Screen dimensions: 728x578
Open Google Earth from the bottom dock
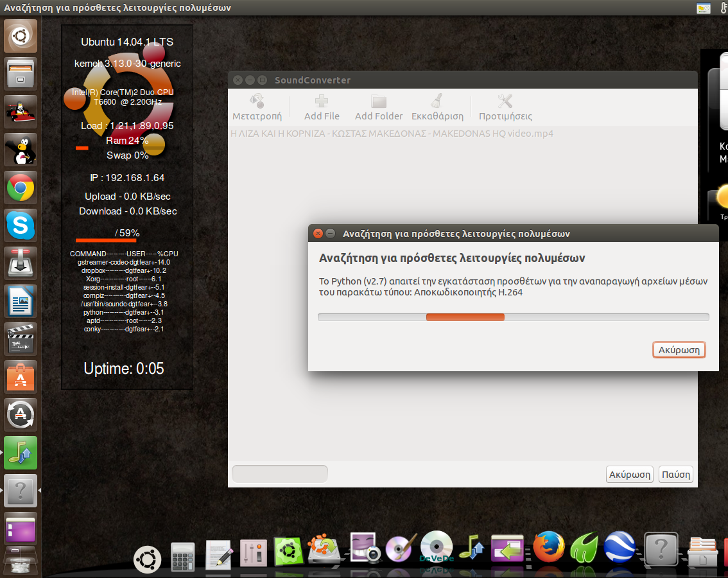click(620, 548)
